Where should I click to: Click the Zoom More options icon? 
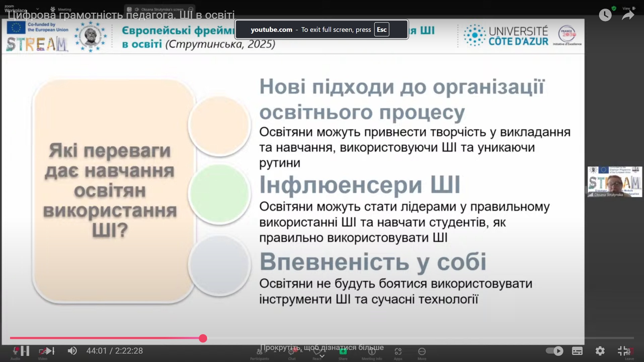(422, 352)
